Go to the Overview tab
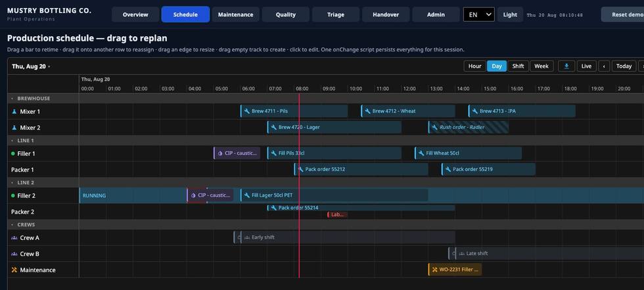 [x=135, y=14]
